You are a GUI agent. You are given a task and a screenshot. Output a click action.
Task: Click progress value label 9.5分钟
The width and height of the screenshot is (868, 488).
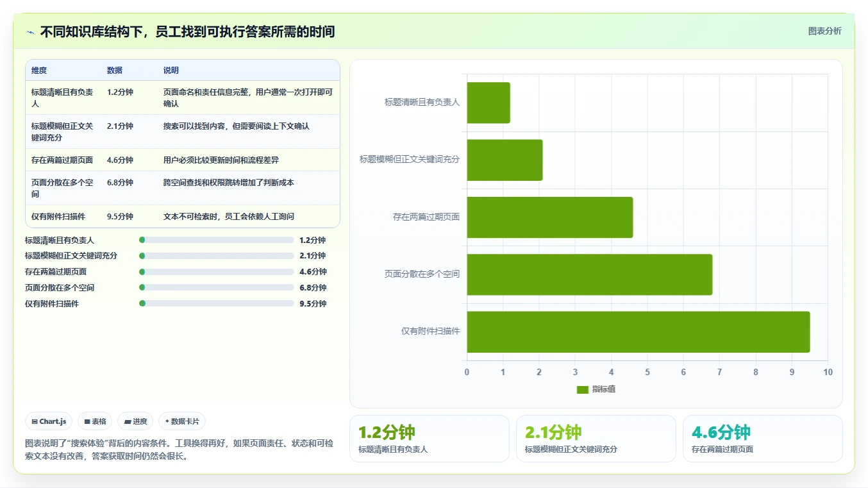click(313, 304)
